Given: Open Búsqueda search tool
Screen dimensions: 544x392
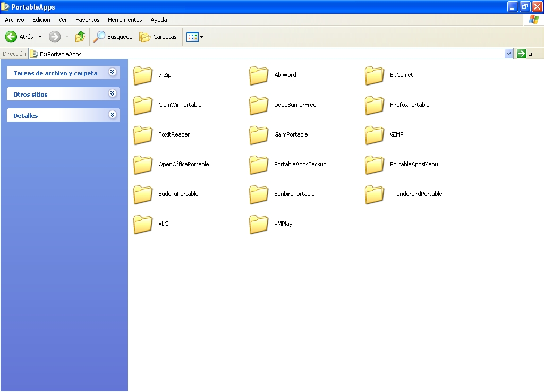Looking at the screenshot, I should [x=113, y=37].
